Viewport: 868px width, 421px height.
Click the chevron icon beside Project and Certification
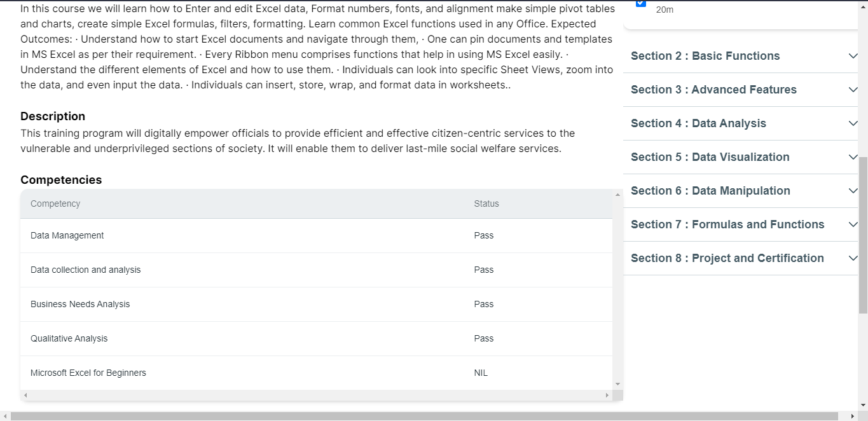click(853, 258)
